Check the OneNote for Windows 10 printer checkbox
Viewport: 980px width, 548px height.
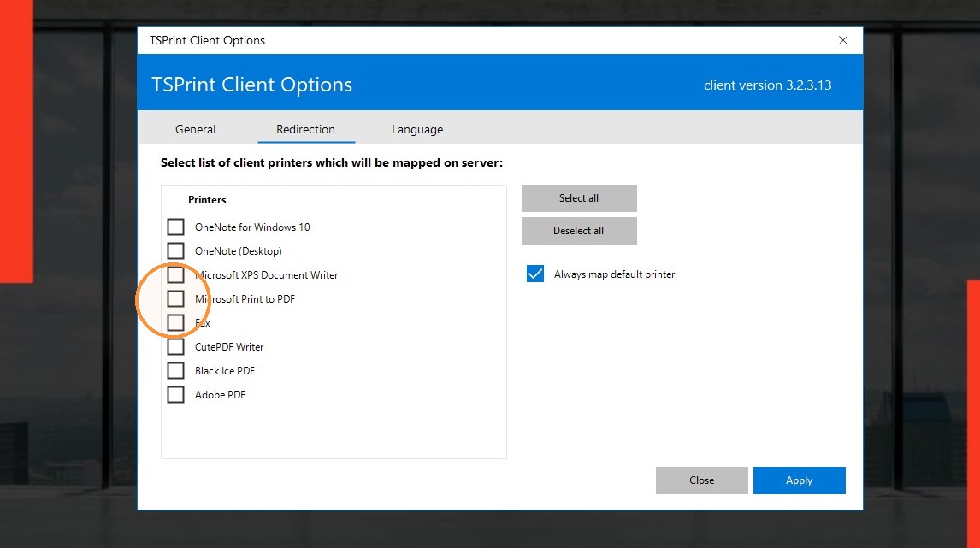click(x=175, y=227)
